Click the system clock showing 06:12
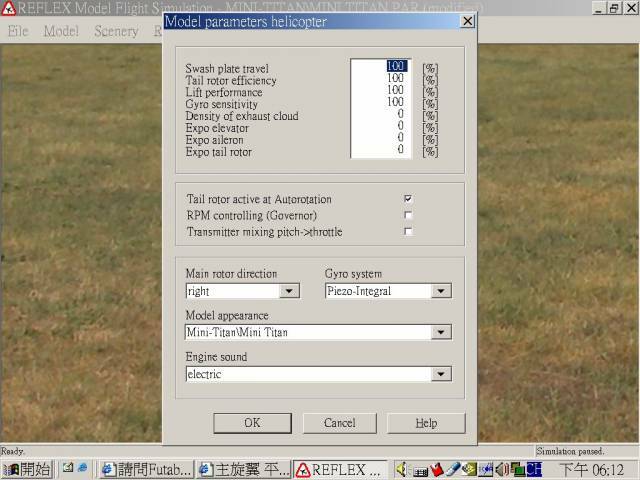The height and width of the screenshot is (480, 640). click(x=591, y=470)
